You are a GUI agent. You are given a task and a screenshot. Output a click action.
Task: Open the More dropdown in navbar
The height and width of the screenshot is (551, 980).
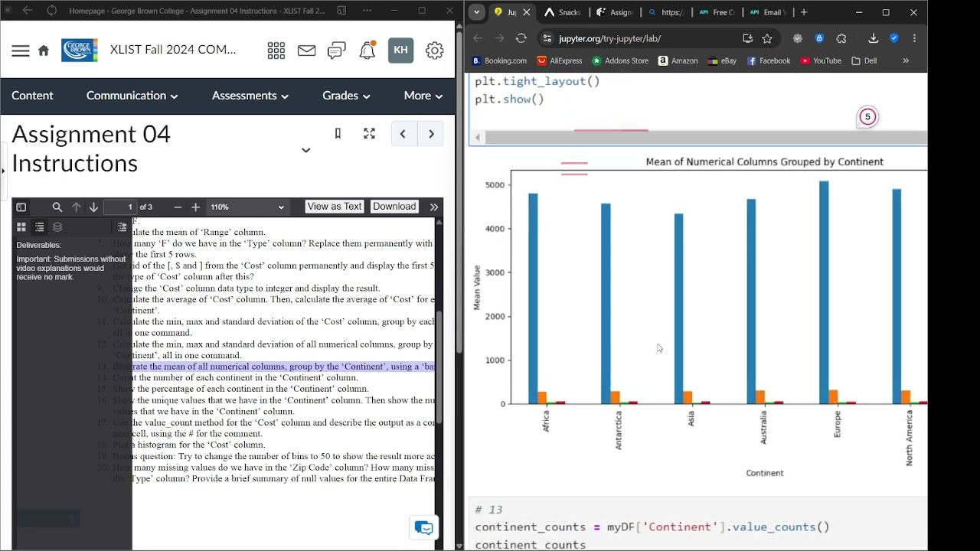pyautogui.click(x=423, y=96)
